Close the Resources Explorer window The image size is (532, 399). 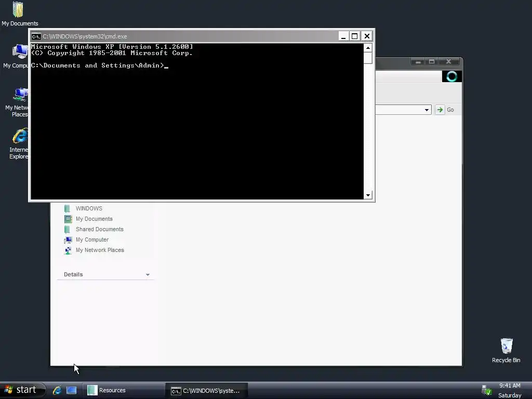(x=448, y=62)
